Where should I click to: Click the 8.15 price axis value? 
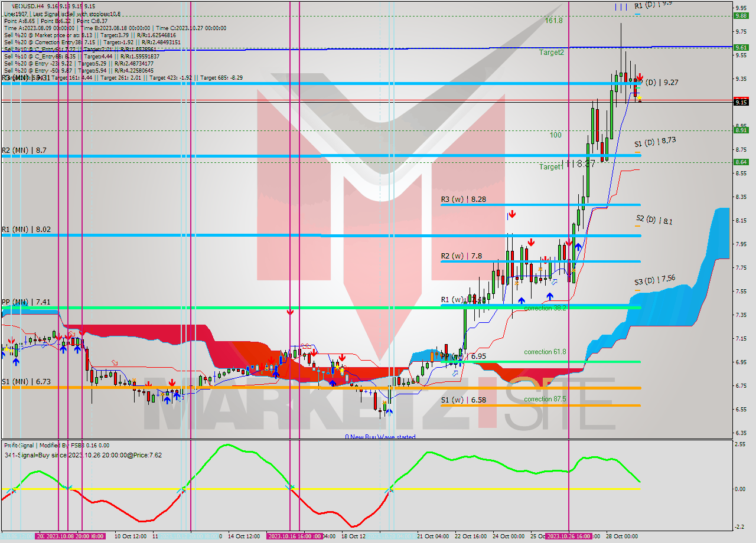coord(741,220)
